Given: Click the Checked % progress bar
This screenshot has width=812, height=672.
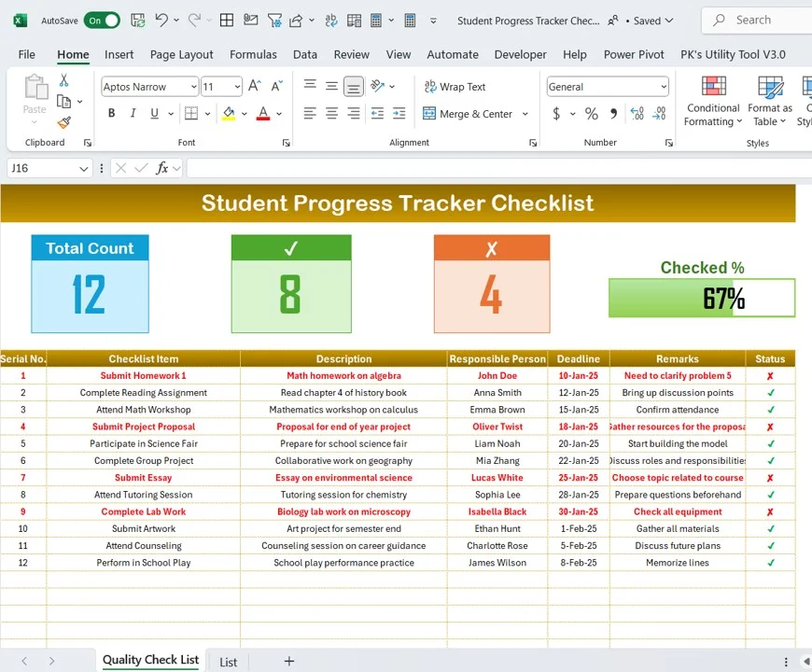Looking at the screenshot, I should [x=702, y=299].
